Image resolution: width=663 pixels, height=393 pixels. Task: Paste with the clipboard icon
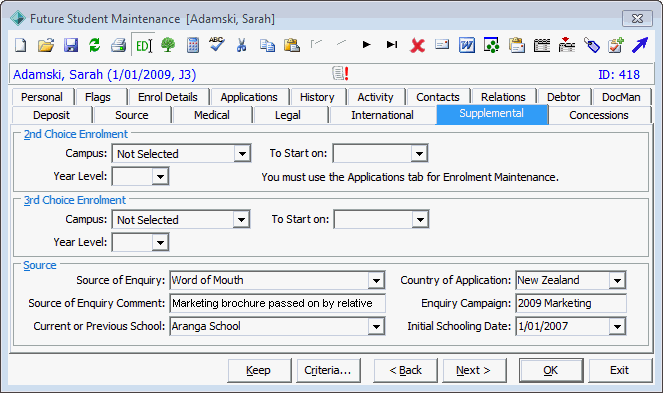(292, 45)
